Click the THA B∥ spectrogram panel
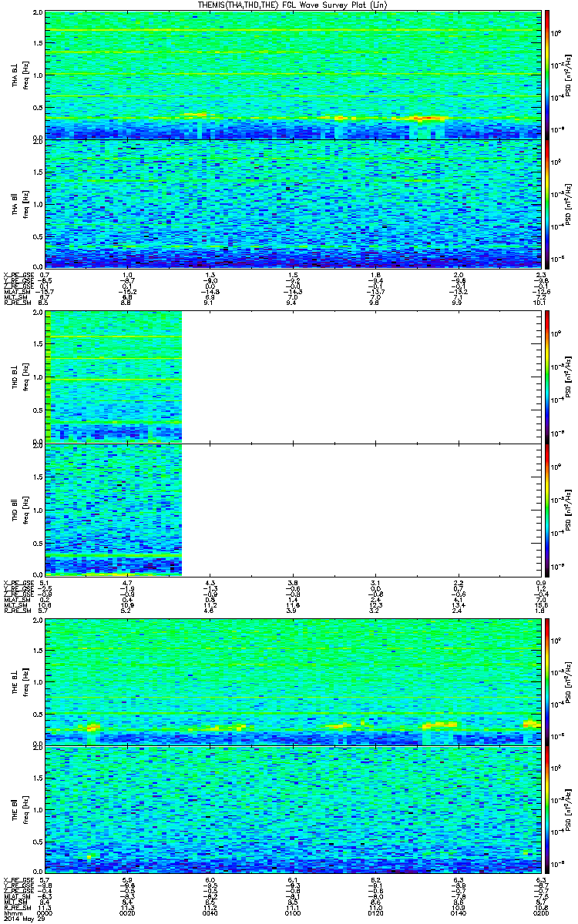Viewport: 578px width, 924px height. [x=293, y=204]
